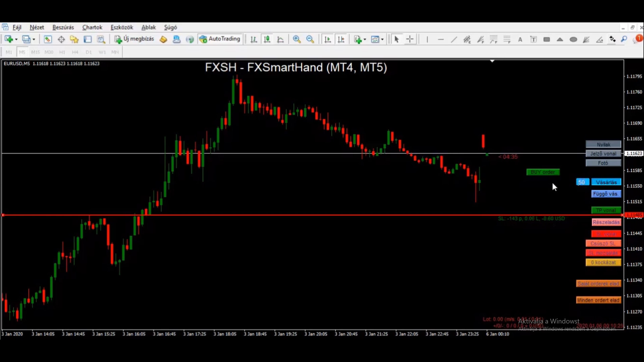Screen dimensions: 644x362
Task: Open the Fájl menu
Action: click(x=17, y=27)
